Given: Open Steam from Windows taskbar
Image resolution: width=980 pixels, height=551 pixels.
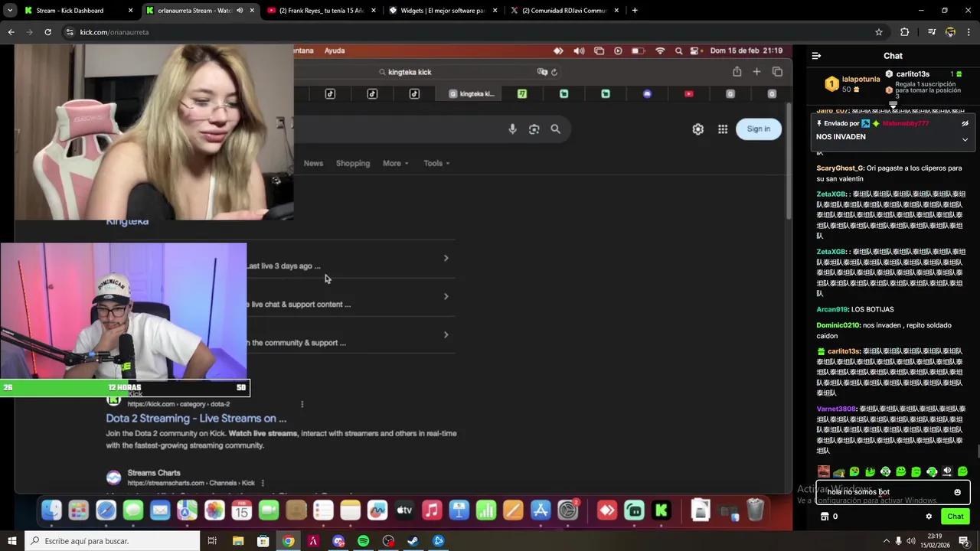Looking at the screenshot, I should click(x=413, y=541).
